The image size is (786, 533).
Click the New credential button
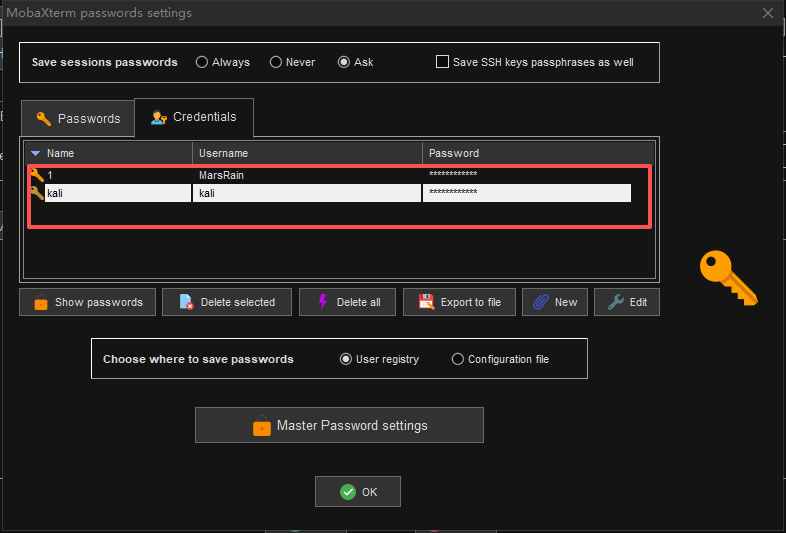point(554,302)
